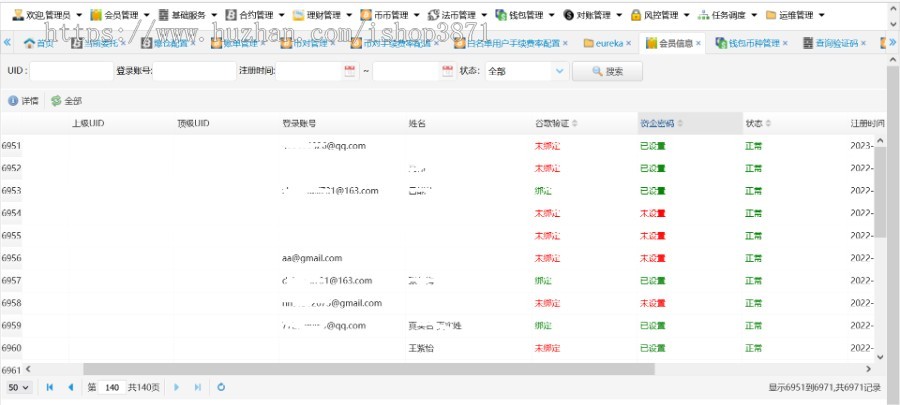Click the 全部 refresh-all toolbar button

point(67,101)
